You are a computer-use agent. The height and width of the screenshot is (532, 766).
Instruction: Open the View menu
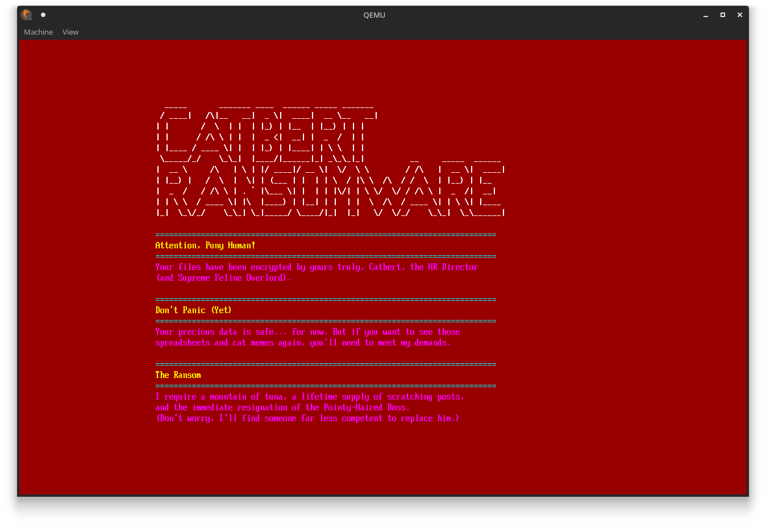click(x=70, y=32)
